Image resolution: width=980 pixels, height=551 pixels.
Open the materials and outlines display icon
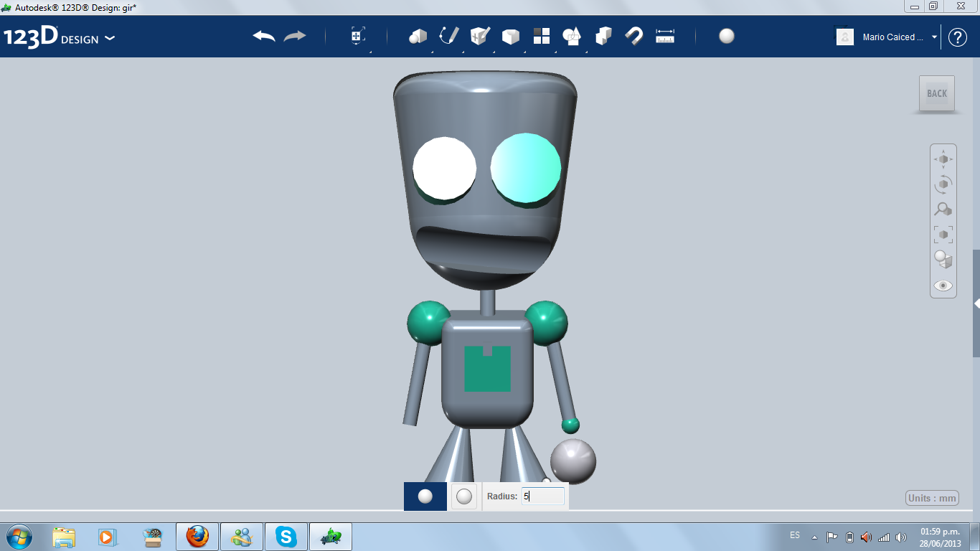point(943,260)
